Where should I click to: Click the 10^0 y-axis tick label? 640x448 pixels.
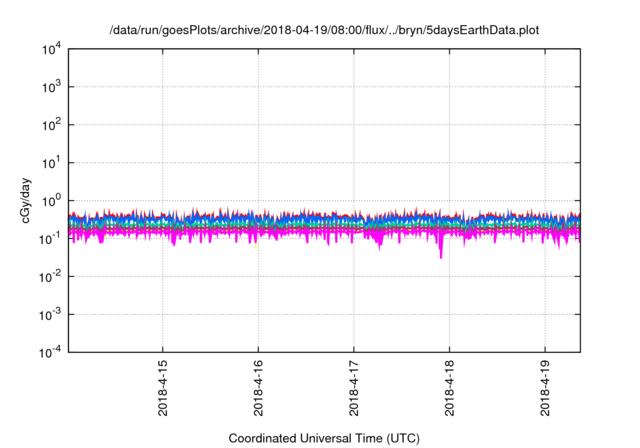(51, 201)
